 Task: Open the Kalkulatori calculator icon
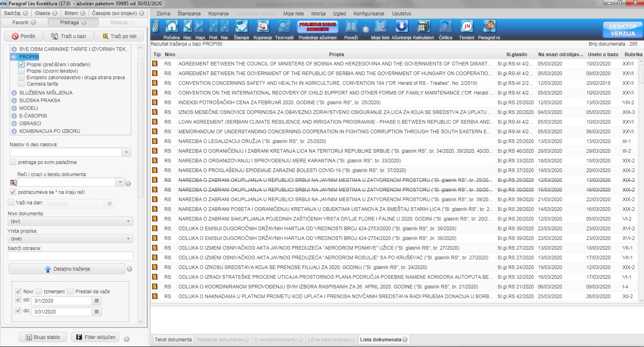[x=423, y=27]
